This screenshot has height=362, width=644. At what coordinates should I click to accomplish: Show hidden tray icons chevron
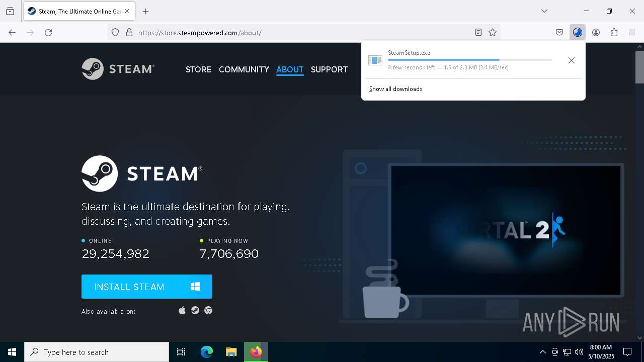click(x=542, y=352)
